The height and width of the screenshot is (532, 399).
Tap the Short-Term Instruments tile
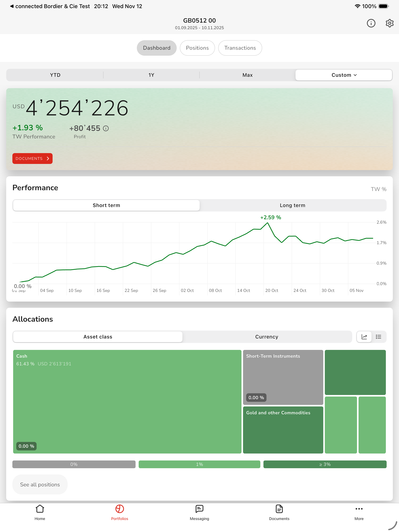[283, 377]
